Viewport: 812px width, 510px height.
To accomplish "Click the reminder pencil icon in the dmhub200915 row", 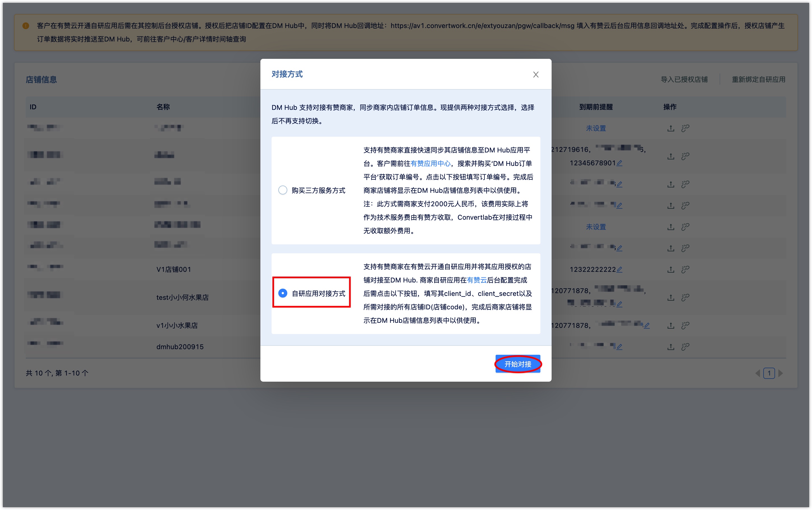I will click(x=619, y=346).
